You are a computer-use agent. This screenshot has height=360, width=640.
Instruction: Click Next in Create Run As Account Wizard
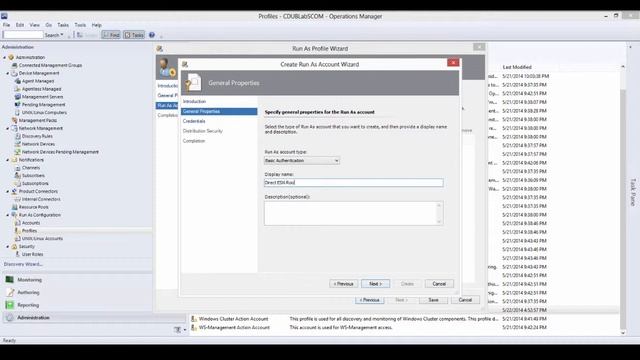pyautogui.click(x=376, y=284)
